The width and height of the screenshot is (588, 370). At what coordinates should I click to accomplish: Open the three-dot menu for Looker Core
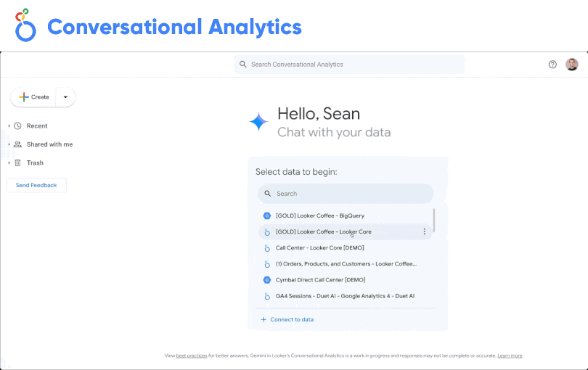coord(425,231)
